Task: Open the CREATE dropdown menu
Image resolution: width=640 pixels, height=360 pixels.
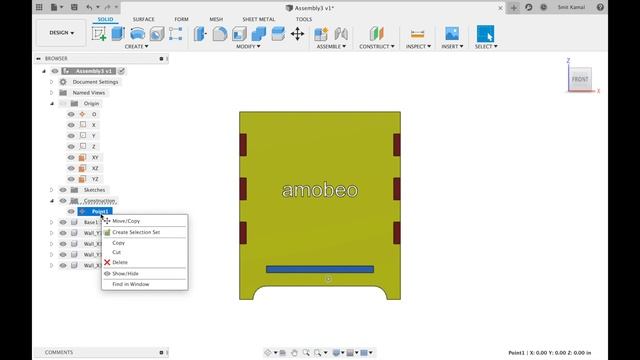Action: point(136,47)
